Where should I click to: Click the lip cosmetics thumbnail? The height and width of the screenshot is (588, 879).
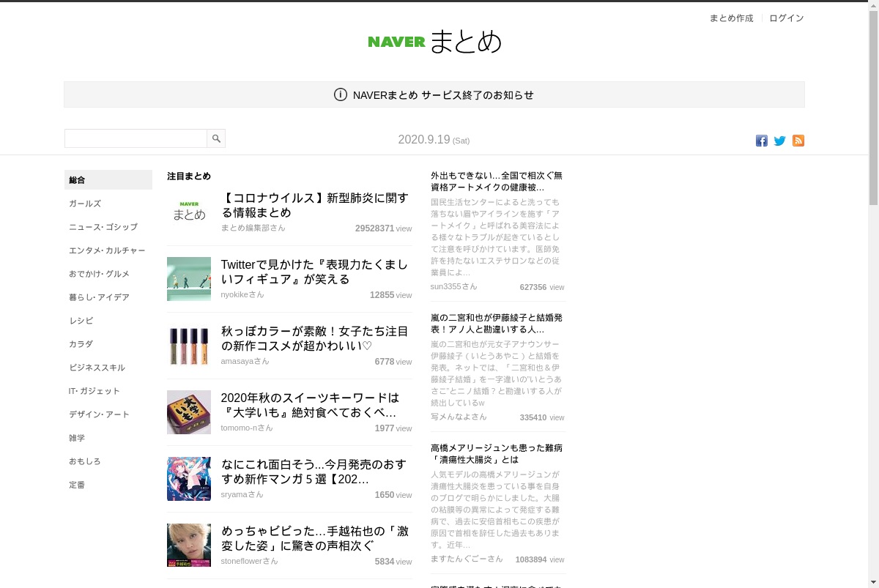click(x=189, y=346)
